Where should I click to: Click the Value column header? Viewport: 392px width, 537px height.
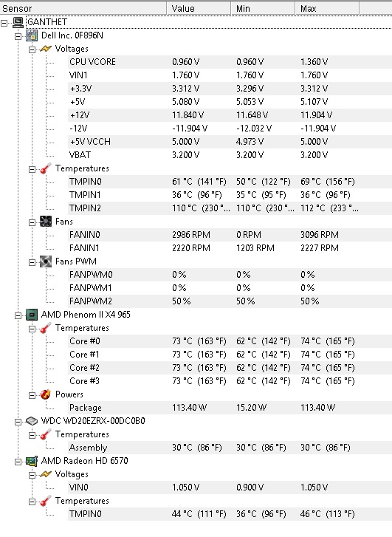click(x=199, y=8)
